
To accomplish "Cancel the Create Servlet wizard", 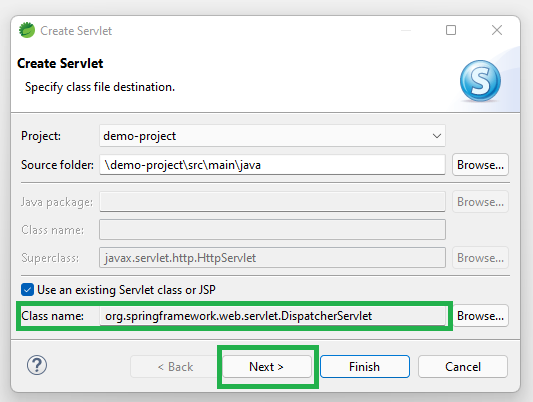I will [463, 367].
